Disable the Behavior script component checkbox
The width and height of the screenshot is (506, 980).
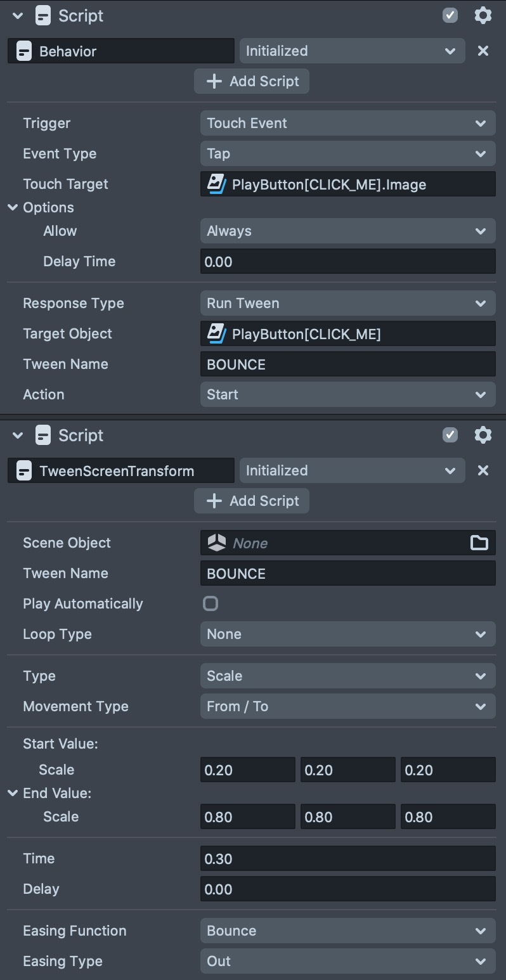[450, 15]
